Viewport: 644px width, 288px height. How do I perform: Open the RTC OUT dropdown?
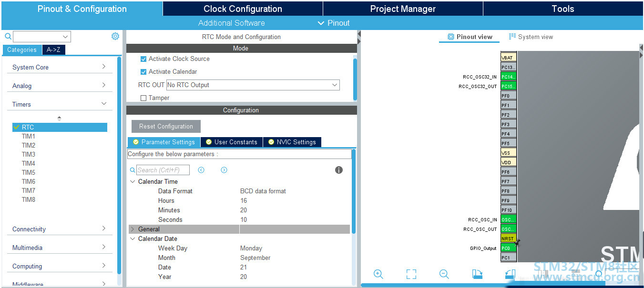[253, 85]
